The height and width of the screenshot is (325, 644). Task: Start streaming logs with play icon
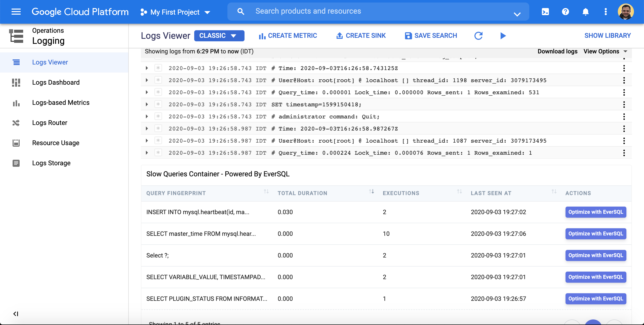[503, 36]
